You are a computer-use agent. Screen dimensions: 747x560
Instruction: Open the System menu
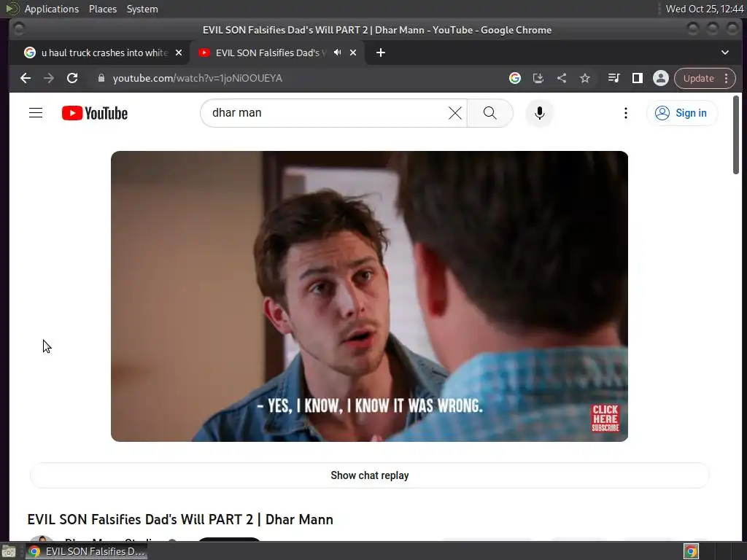tap(142, 9)
